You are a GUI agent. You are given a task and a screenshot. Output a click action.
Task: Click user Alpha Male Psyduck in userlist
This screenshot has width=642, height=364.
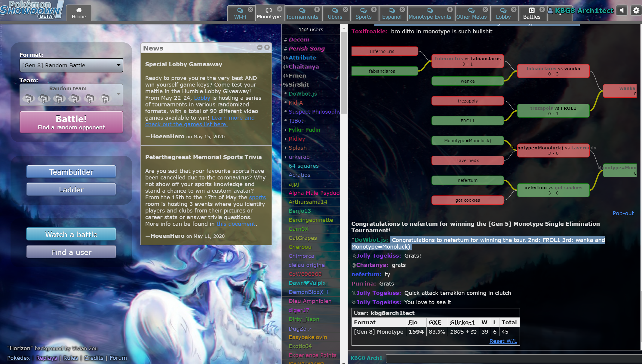point(311,193)
